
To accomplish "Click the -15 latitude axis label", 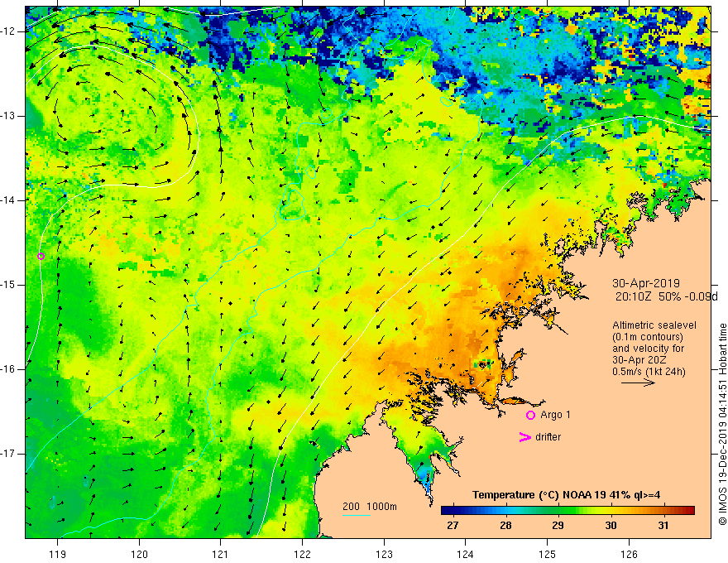I will tap(9, 285).
